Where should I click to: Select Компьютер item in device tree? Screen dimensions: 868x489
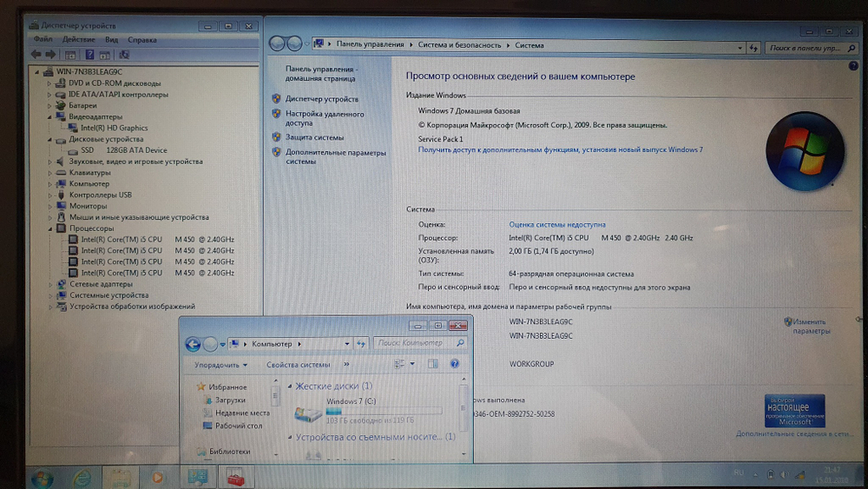pos(89,184)
